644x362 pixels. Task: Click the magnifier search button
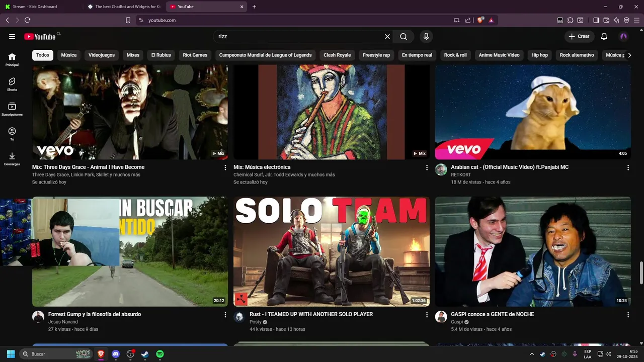tap(404, 37)
